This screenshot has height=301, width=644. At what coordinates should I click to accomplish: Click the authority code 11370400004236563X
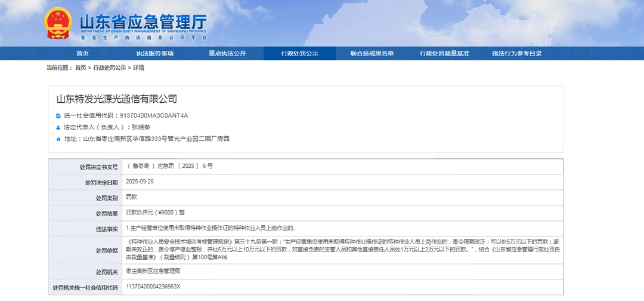click(x=153, y=287)
